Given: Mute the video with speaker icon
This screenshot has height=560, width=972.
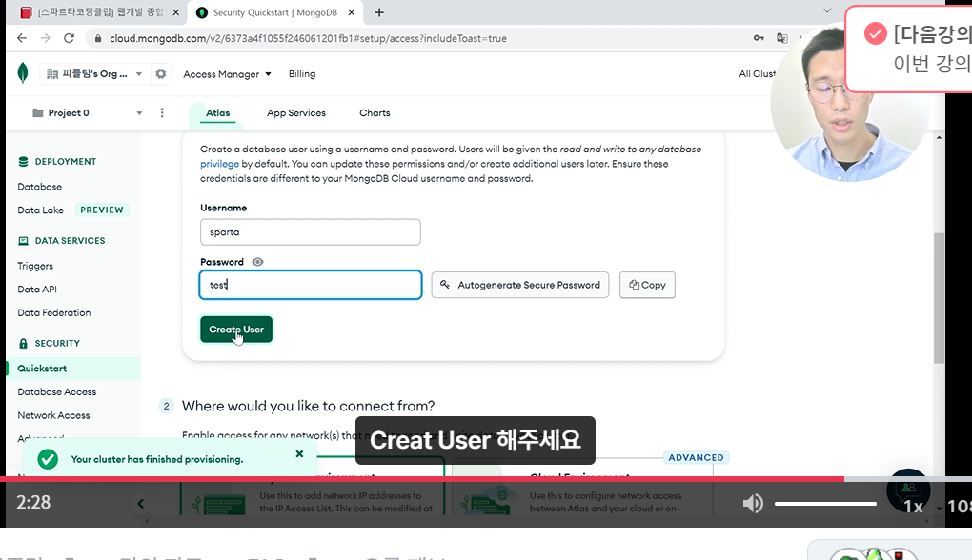Looking at the screenshot, I should tap(753, 503).
